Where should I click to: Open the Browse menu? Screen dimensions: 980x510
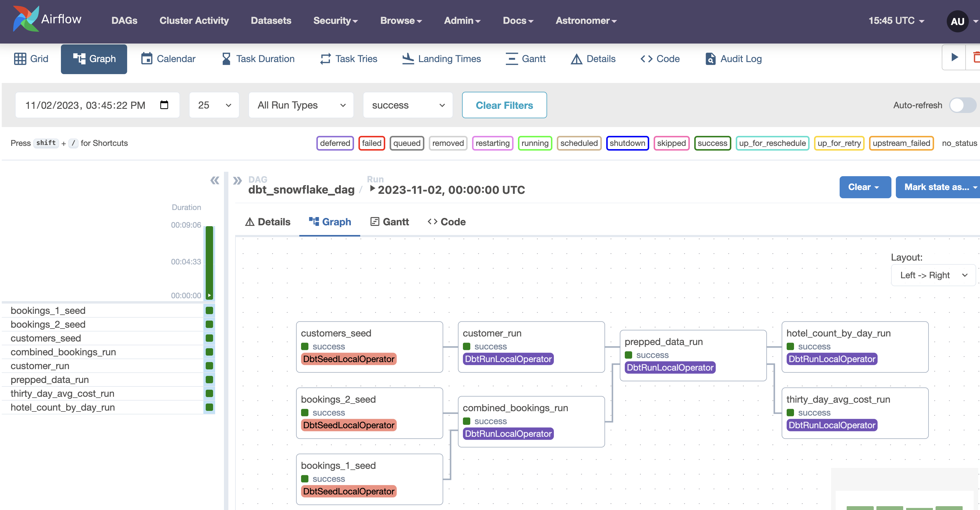(x=401, y=21)
